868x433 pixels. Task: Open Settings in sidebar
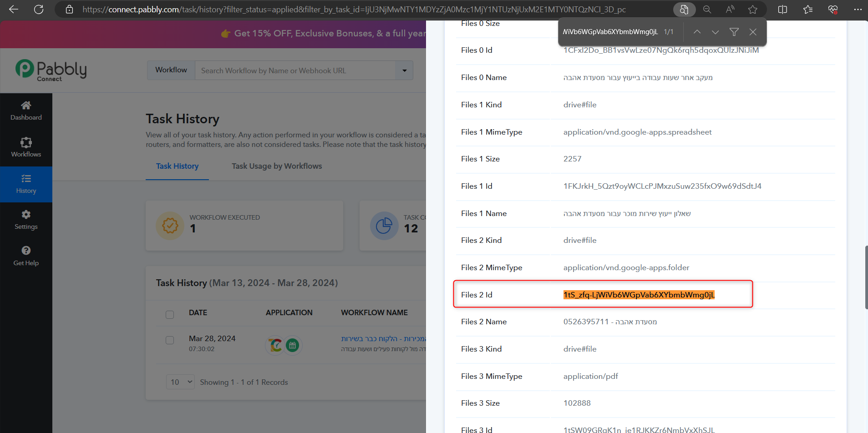(26, 220)
